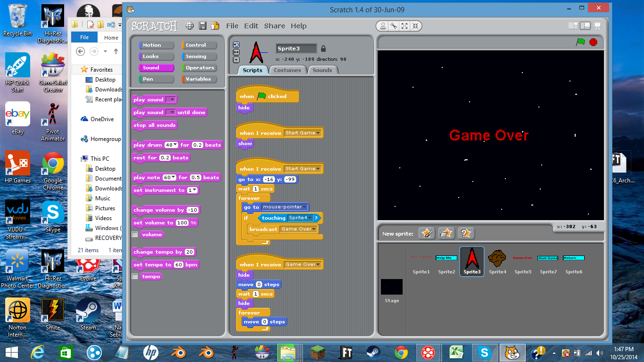The image size is (644, 362).
Task: Paint a new sprite button
Action: pyautogui.click(x=427, y=233)
